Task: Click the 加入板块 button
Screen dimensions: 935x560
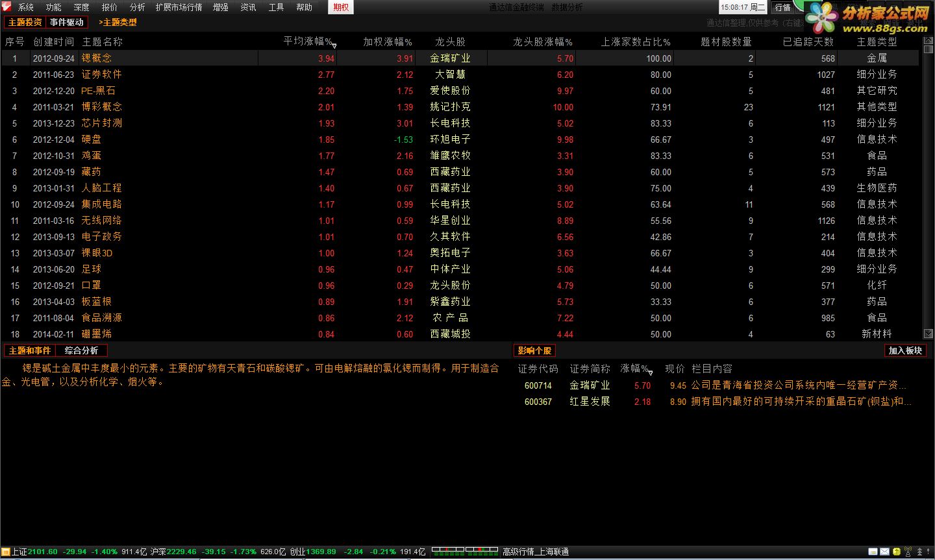Action: [x=905, y=350]
